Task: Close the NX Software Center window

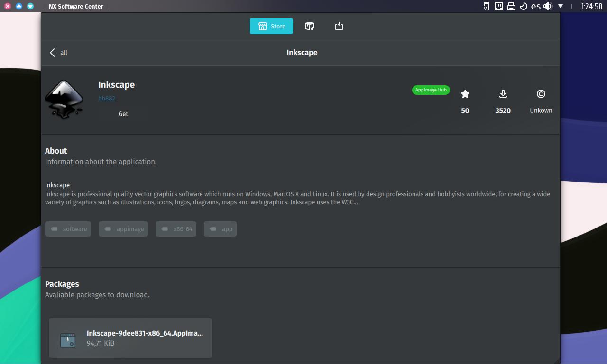Action: tap(8, 6)
